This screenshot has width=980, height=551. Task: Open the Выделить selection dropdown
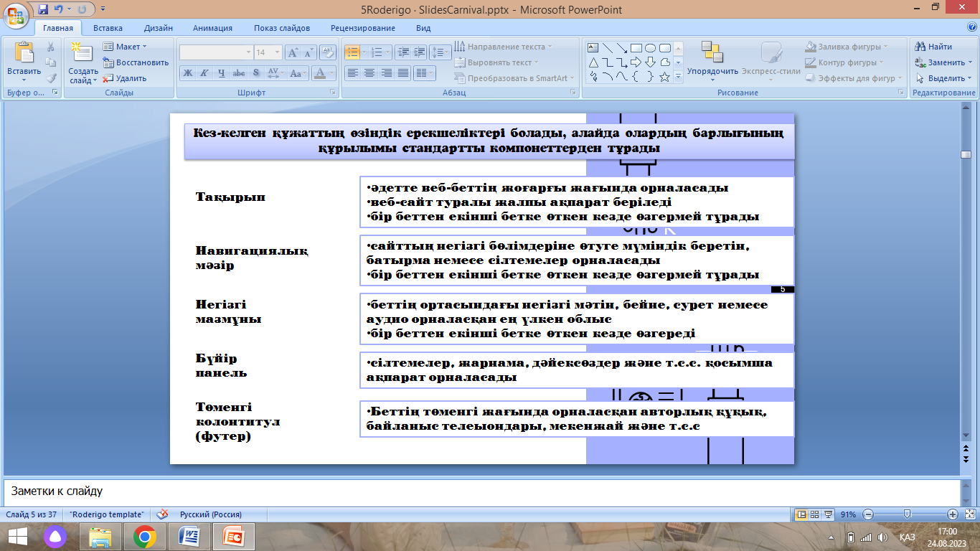(943, 78)
